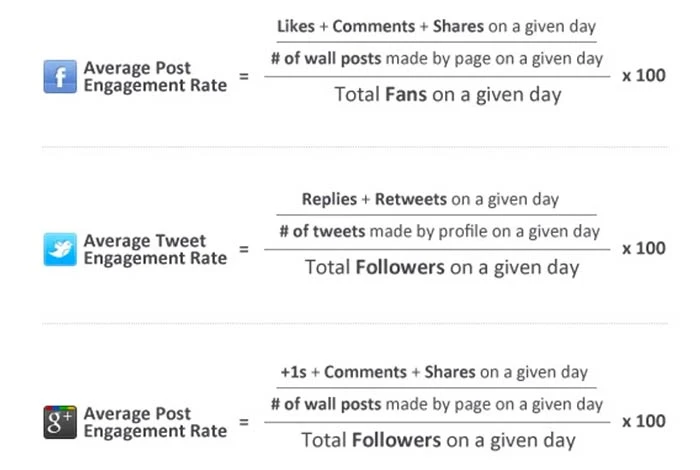Click the number of tweets made by profile line

click(x=438, y=232)
